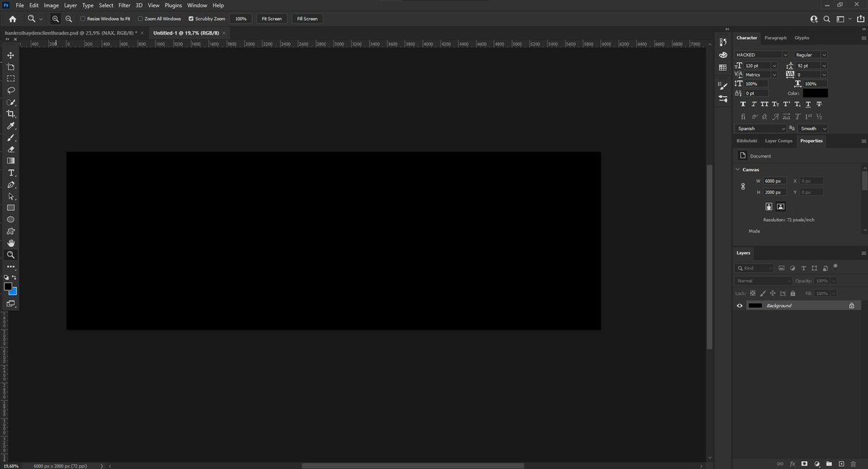Toggle Strikethrough text style
Viewport: 868px width, 469px height.
click(819, 104)
